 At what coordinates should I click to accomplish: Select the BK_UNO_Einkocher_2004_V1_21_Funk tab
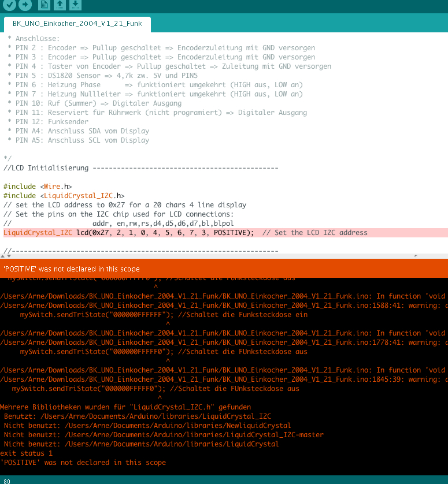[x=77, y=24]
